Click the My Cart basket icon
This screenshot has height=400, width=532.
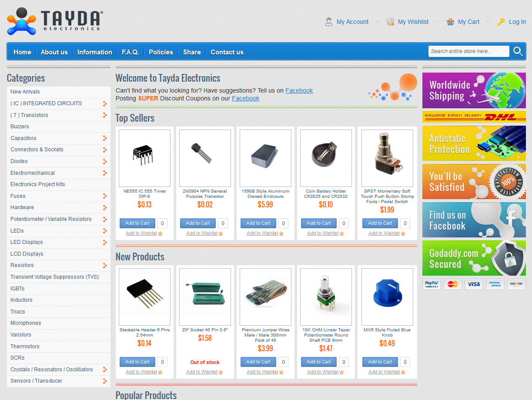coord(451,22)
